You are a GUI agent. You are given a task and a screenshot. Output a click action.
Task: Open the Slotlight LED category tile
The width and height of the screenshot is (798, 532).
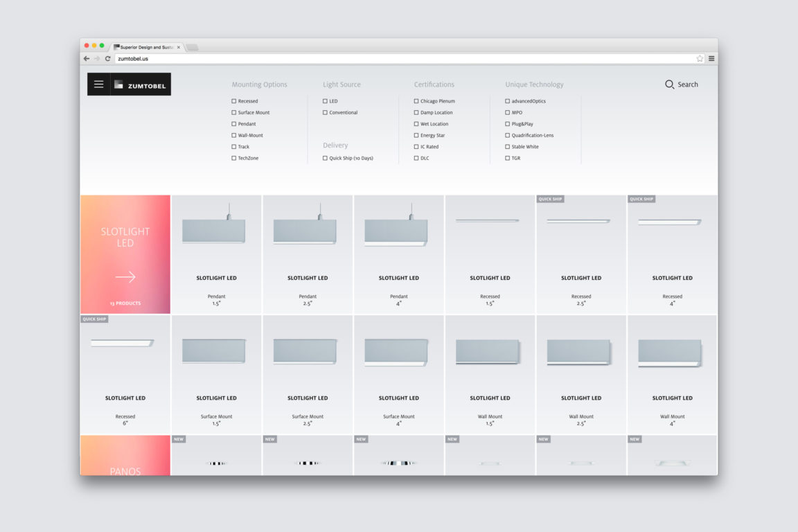click(125, 254)
